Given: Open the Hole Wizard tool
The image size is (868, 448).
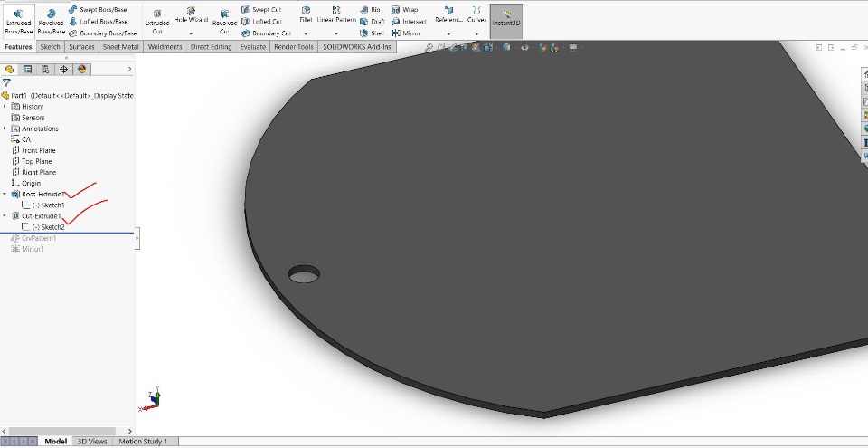Looking at the screenshot, I should coord(191,15).
